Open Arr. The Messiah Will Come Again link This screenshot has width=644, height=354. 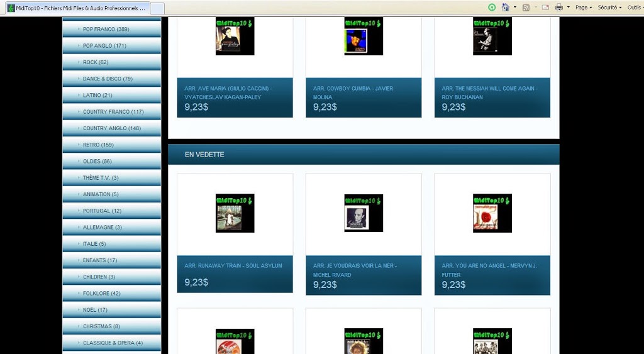click(x=489, y=93)
